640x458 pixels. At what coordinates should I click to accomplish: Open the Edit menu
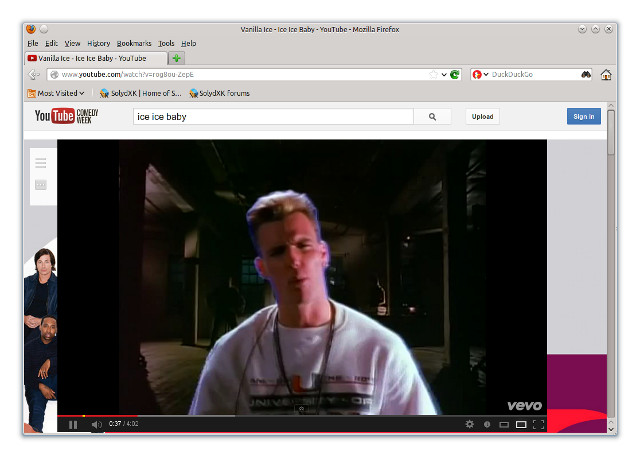click(x=51, y=43)
